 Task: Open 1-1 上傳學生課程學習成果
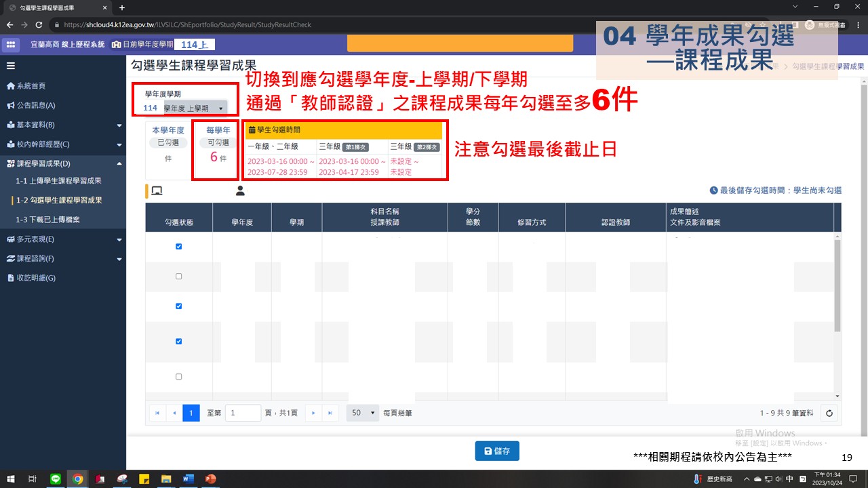[58, 181]
